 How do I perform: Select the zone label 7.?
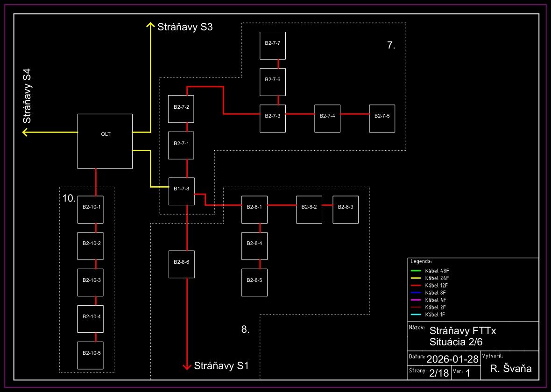[391, 45]
